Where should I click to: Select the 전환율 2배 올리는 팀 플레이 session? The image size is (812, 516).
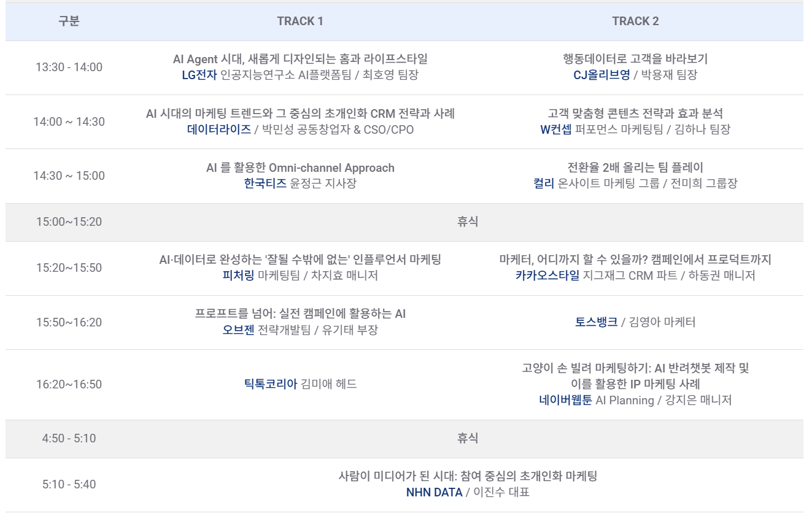click(635, 168)
